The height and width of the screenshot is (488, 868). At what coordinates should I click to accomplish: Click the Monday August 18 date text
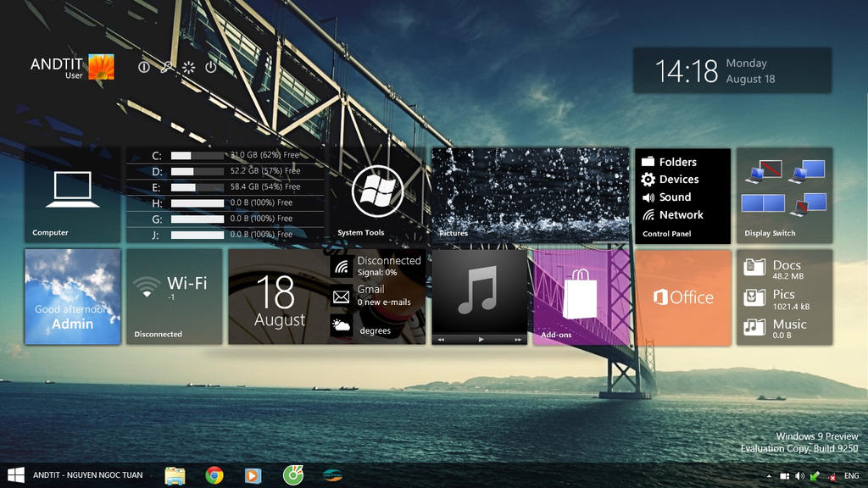pos(750,71)
